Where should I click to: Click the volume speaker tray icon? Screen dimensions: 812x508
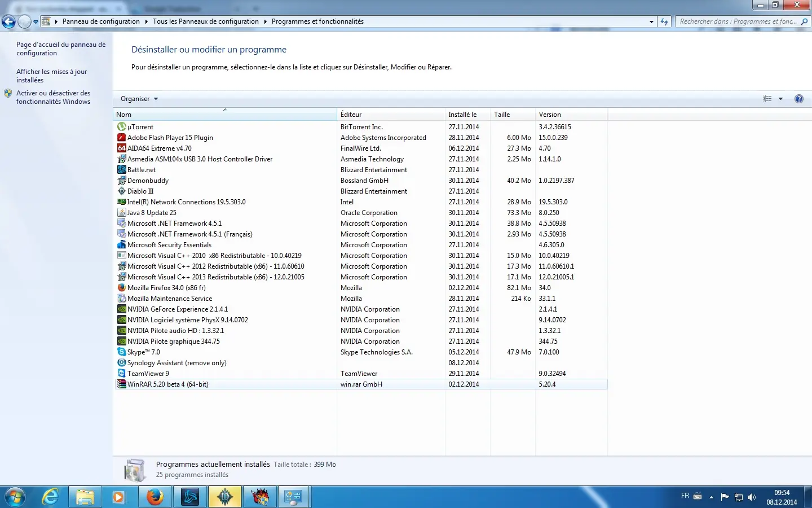click(752, 497)
